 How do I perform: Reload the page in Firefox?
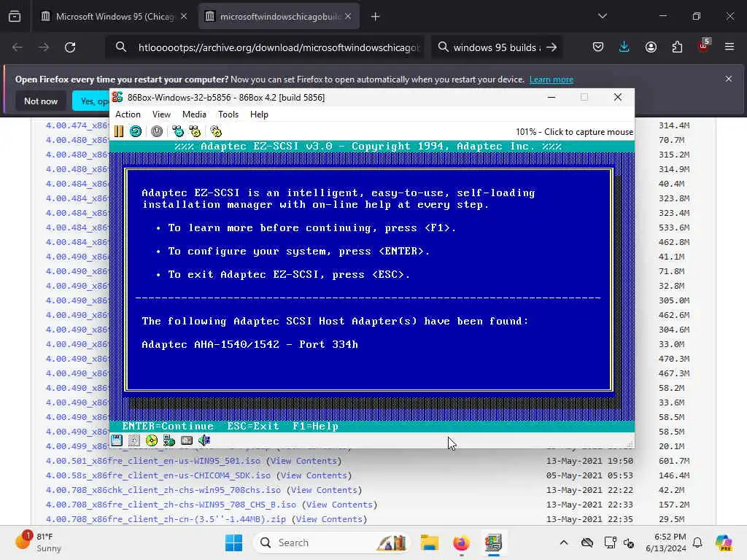(x=70, y=47)
